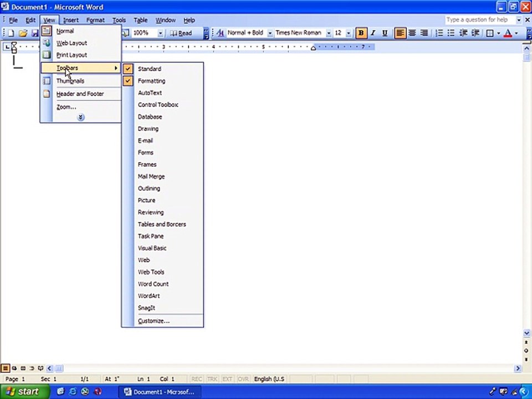Click the horizontal scrollbar right arrow
The width and height of the screenshot is (532, 399).
coord(518,368)
